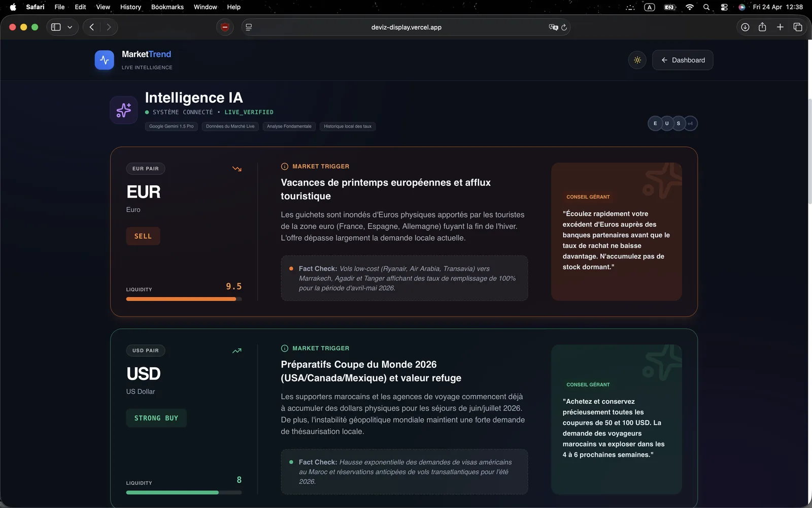Screen dimensions: 812x508
Task: Toggle light theme with the sun icon
Action: point(637,60)
